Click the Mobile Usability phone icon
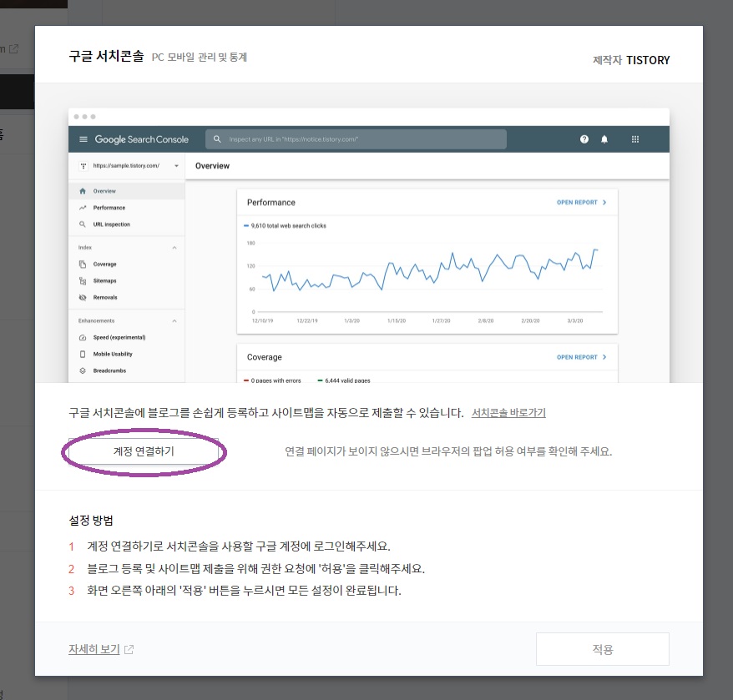Screen dimensions: 733x700 tap(83, 355)
